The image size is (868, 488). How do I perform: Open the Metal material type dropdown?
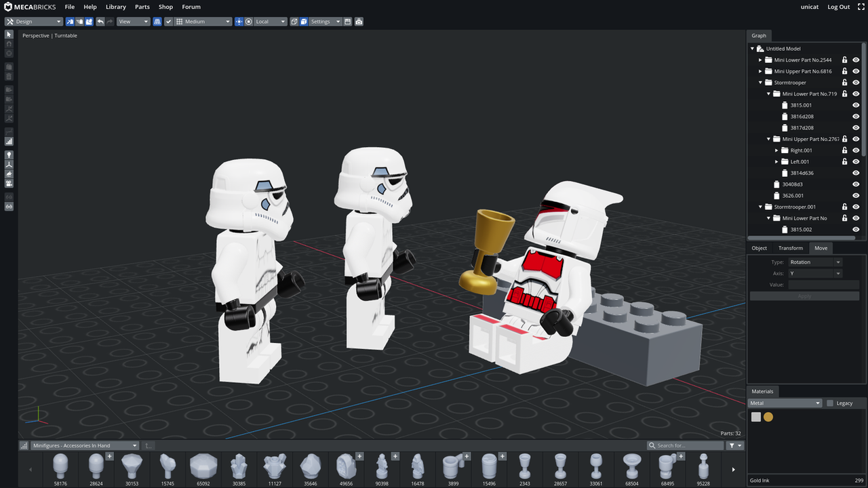point(785,403)
